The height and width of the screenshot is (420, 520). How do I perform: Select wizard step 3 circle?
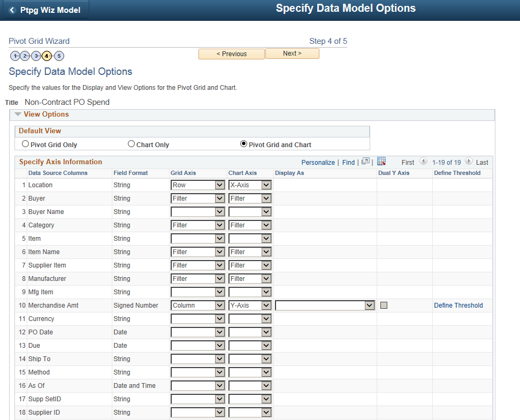(x=36, y=56)
